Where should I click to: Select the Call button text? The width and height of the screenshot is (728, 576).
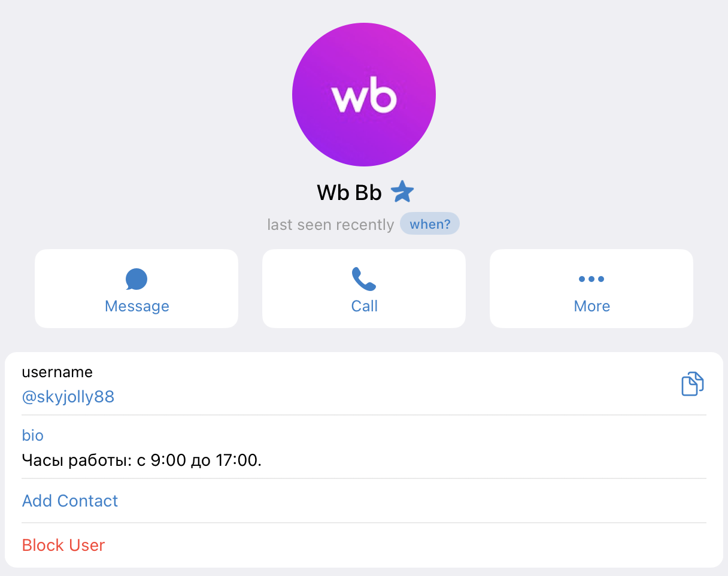[364, 306]
